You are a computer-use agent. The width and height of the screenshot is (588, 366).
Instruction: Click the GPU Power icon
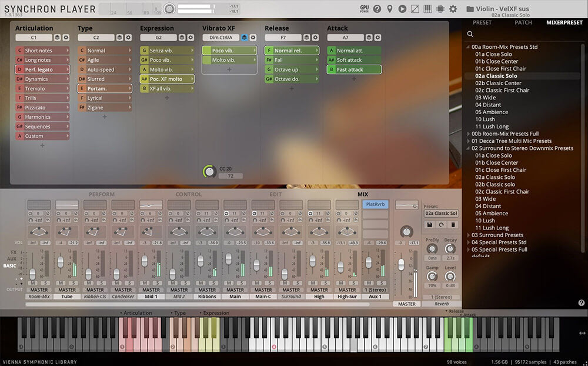[365, 9]
